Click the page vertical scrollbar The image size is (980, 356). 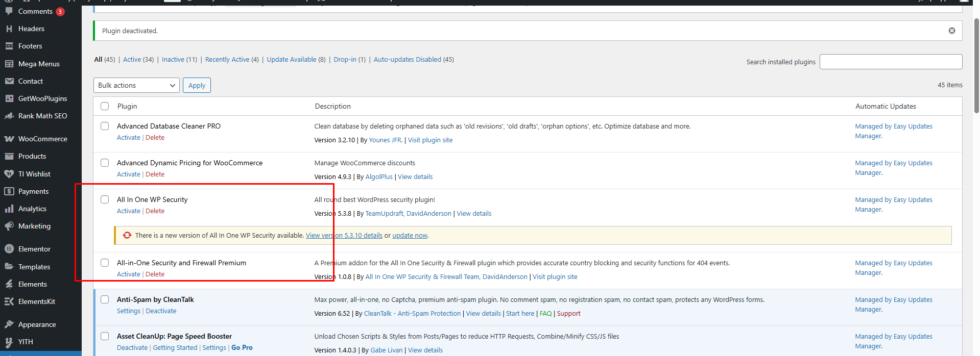(x=976, y=66)
